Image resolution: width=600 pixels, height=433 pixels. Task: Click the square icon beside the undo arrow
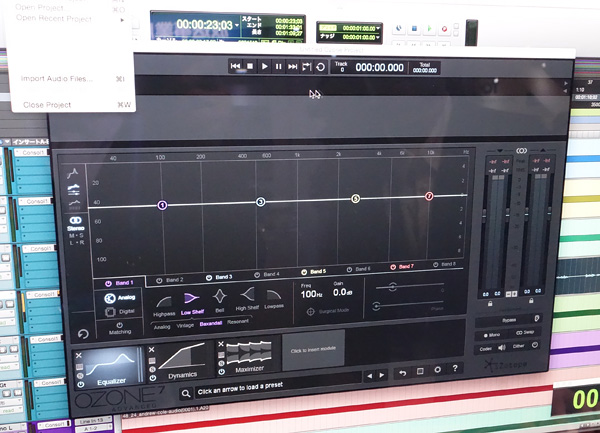point(420,371)
